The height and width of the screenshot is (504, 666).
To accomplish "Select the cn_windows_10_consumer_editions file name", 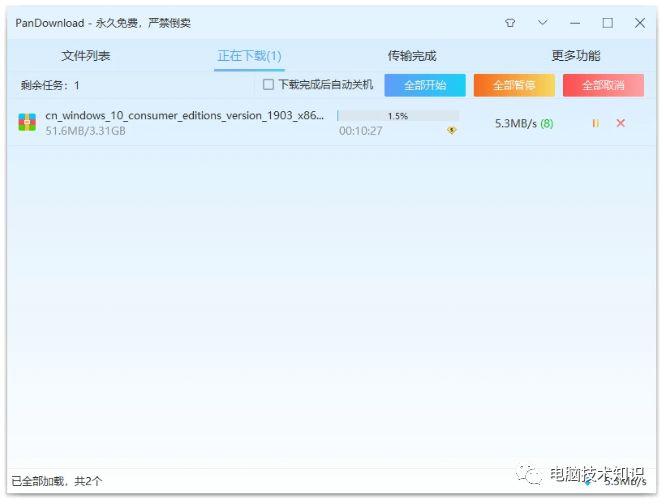I will (x=184, y=115).
